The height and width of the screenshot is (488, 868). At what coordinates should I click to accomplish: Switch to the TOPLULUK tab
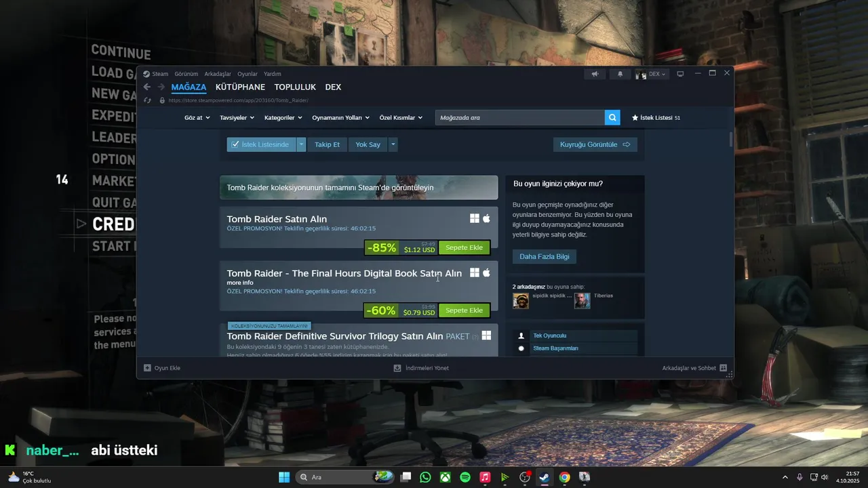pos(295,87)
